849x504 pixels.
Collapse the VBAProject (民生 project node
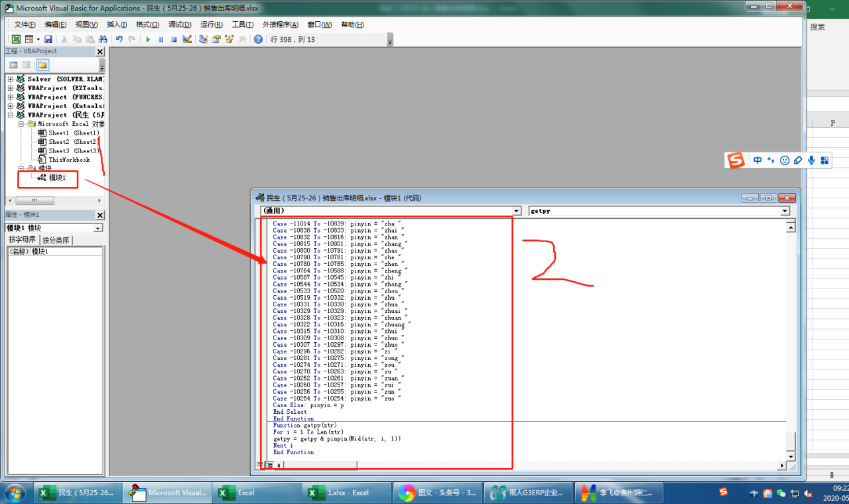click(x=10, y=115)
